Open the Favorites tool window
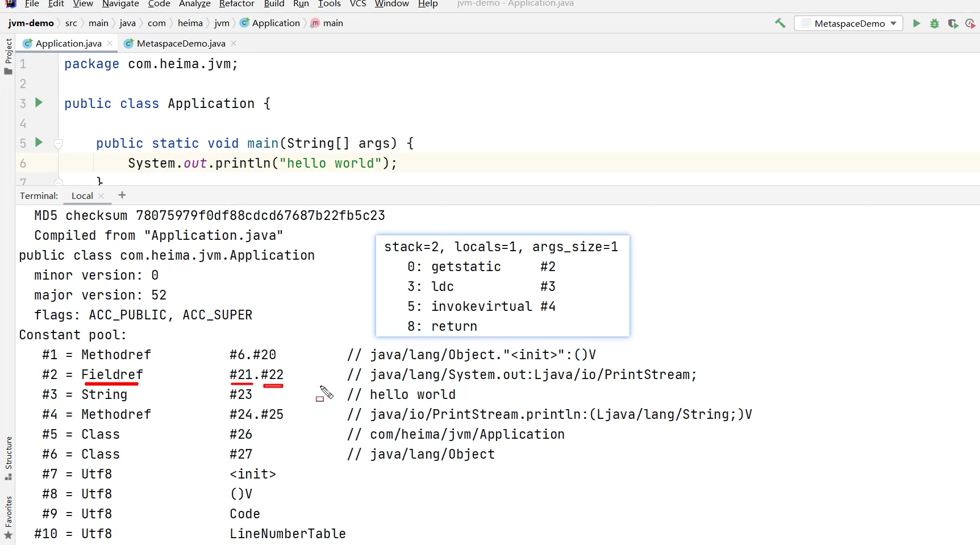Image resolution: width=980 pixels, height=545 pixels. [x=8, y=518]
